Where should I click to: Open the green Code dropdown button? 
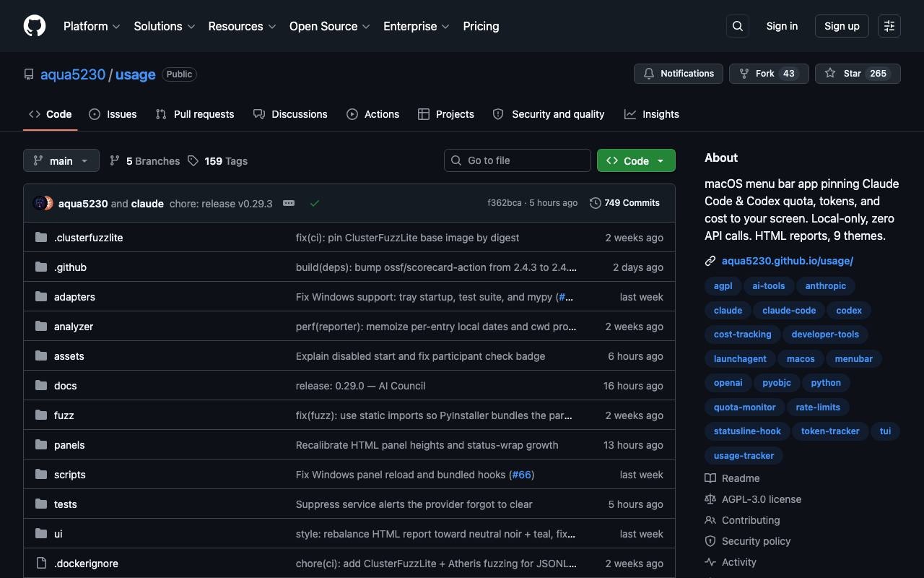[x=636, y=160]
